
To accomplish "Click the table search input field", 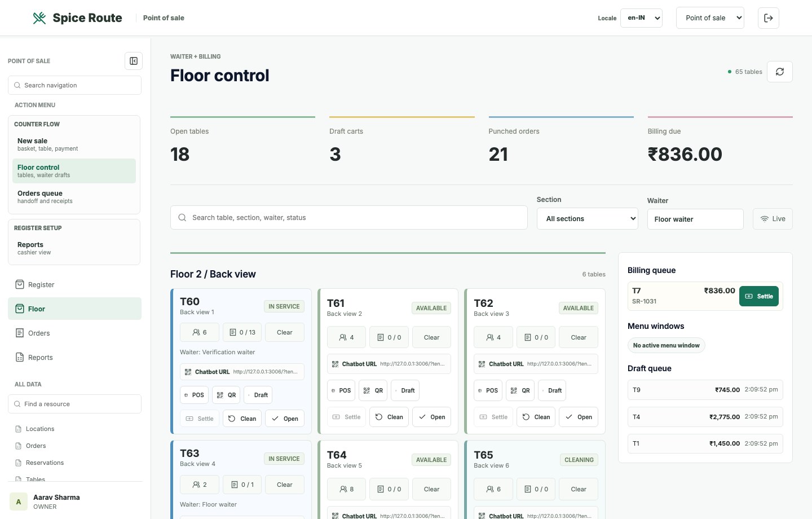I will (x=349, y=218).
